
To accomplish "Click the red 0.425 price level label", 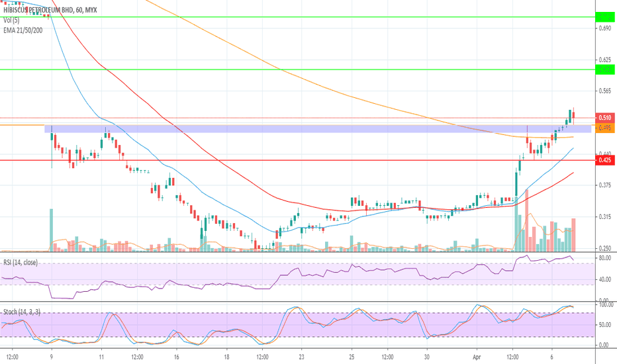I will pyautogui.click(x=605, y=160).
